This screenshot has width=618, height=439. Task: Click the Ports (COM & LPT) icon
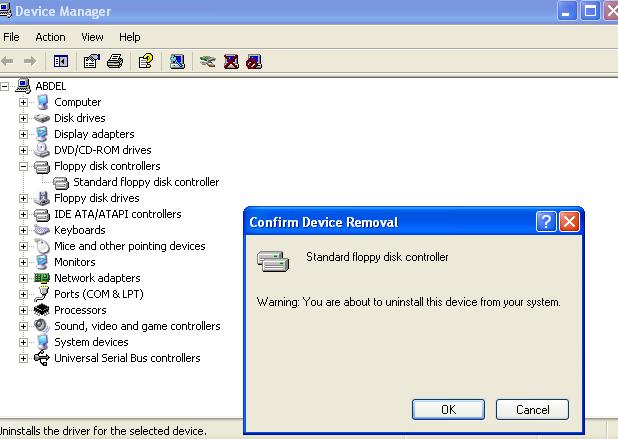pos(42,294)
